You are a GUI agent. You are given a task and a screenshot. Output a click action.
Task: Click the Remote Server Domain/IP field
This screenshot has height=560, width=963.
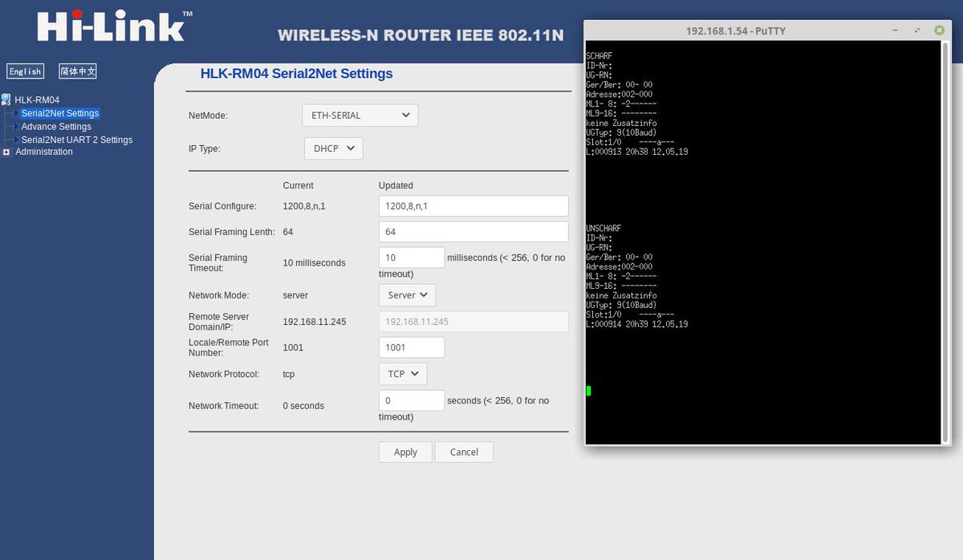click(473, 321)
